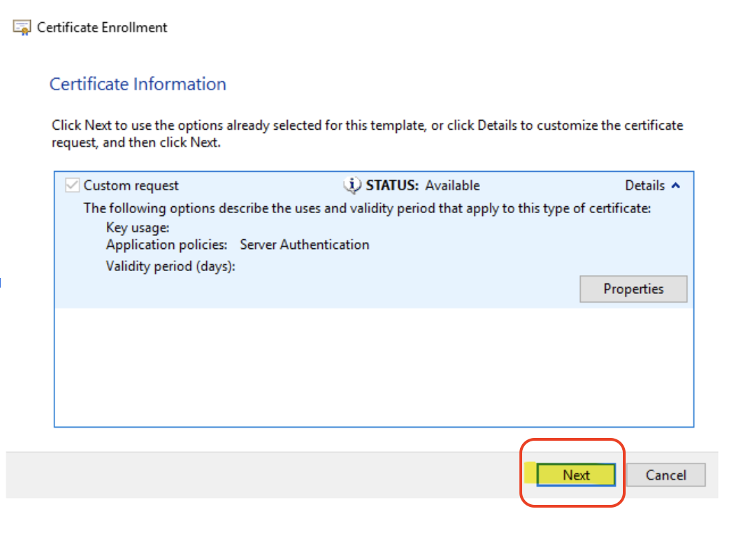Click the STATUS: Available text

point(422,186)
